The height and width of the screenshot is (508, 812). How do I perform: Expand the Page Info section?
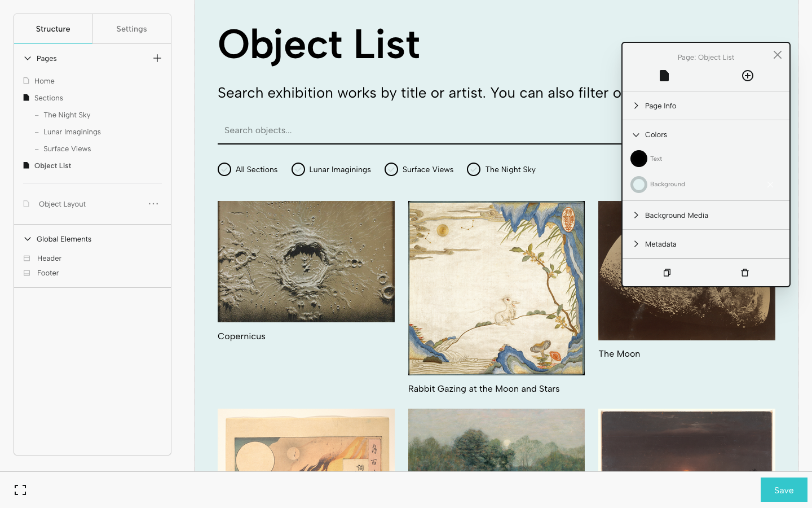click(660, 106)
